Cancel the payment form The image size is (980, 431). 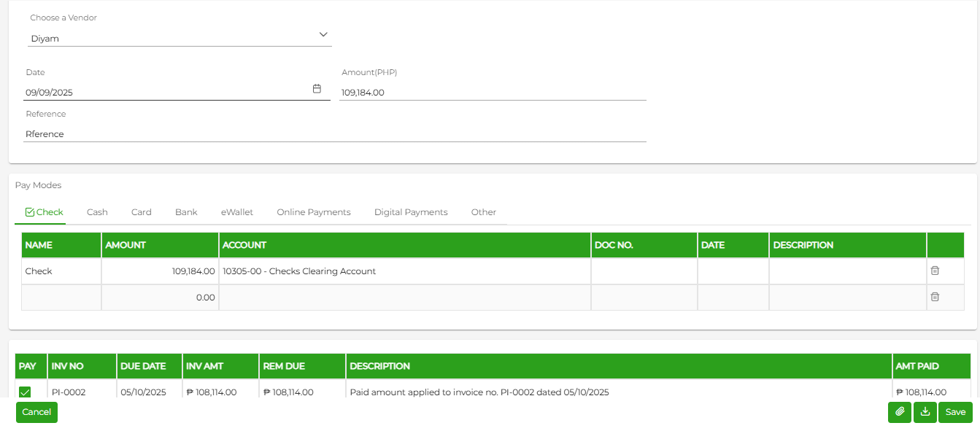(x=36, y=412)
